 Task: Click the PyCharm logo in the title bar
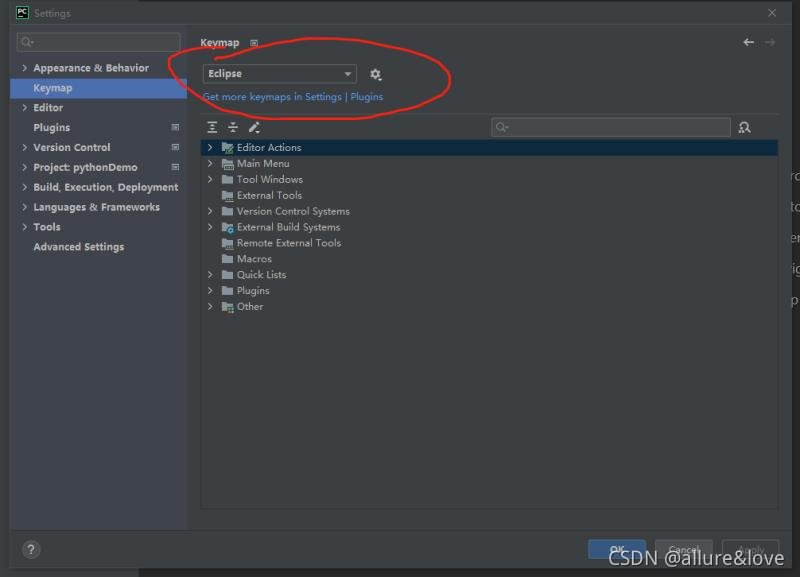22,13
